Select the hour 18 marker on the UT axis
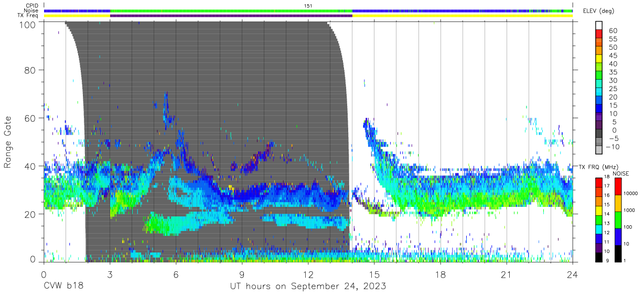Image resolution: width=644 pixels, height=297 pixels. tap(441, 274)
